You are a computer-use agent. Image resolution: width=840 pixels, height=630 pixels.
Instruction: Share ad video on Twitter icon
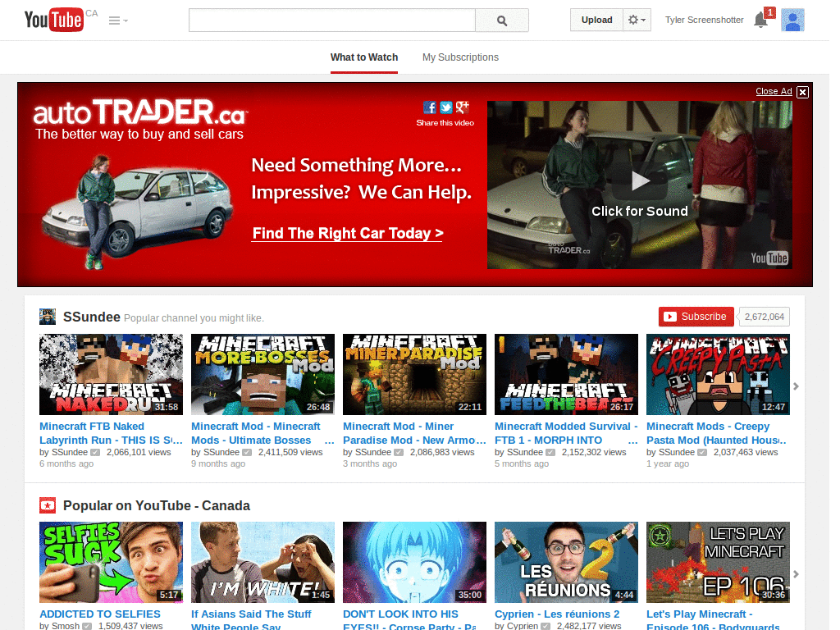pos(445,107)
